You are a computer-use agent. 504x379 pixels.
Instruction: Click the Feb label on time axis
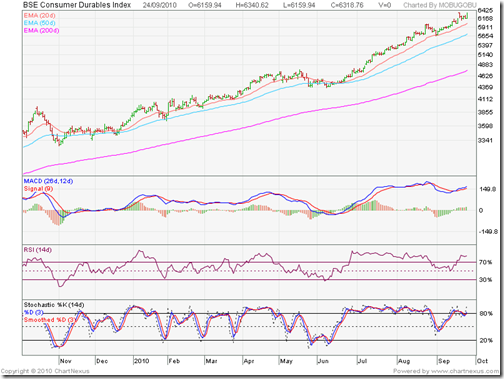pyautogui.click(x=174, y=361)
